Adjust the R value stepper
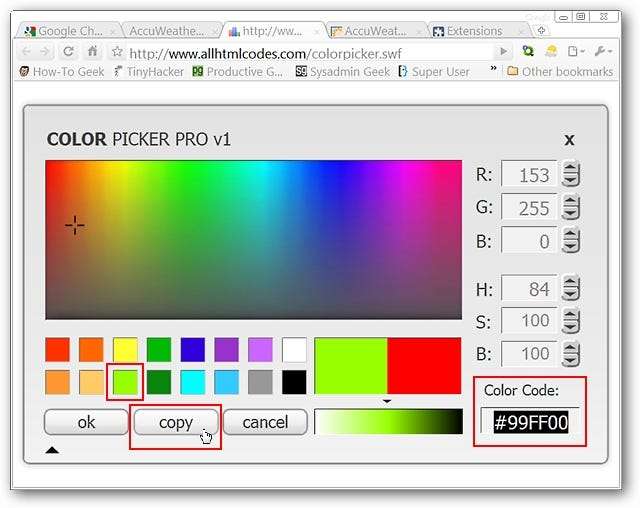The width and height of the screenshot is (640, 508). tap(570, 175)
